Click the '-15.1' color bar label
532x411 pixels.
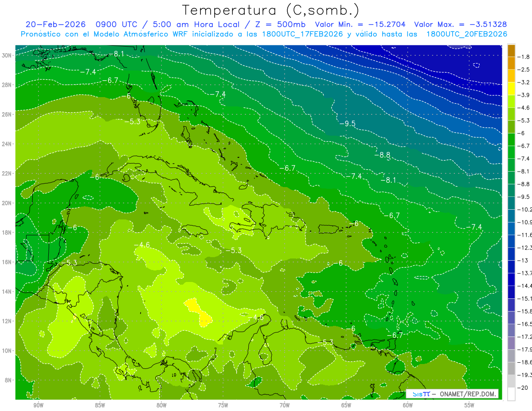[x=524, y=298]
